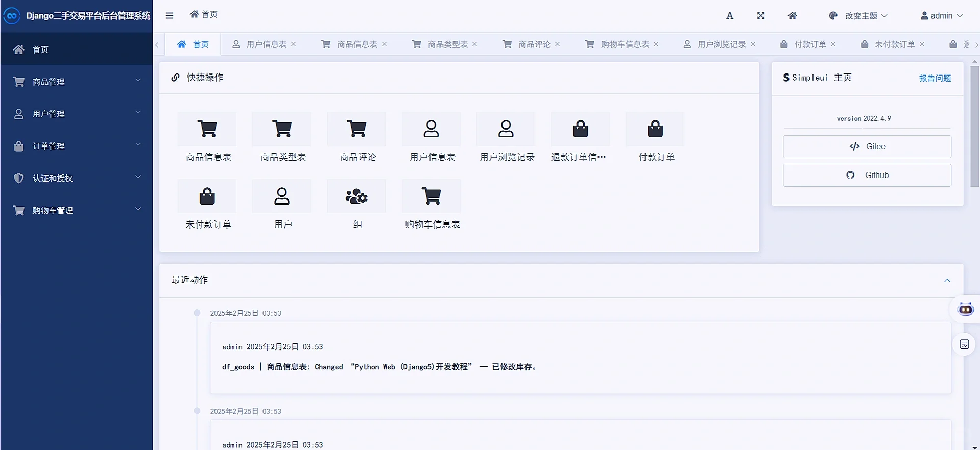Open the admin user dropdown
Image resolution: width=980 pixels, height=450 pixels.
pos(942,16)
